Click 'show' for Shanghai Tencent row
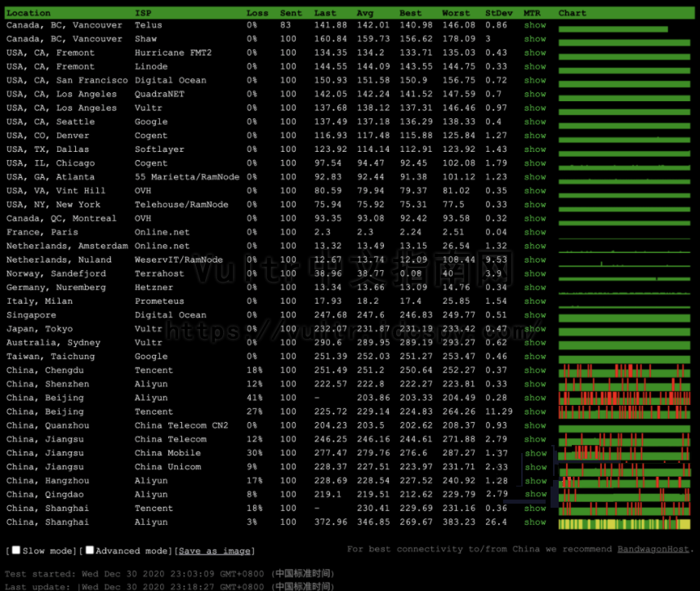Image resolution: width=700 pixels, height=591 pixels. click(535, 509)
